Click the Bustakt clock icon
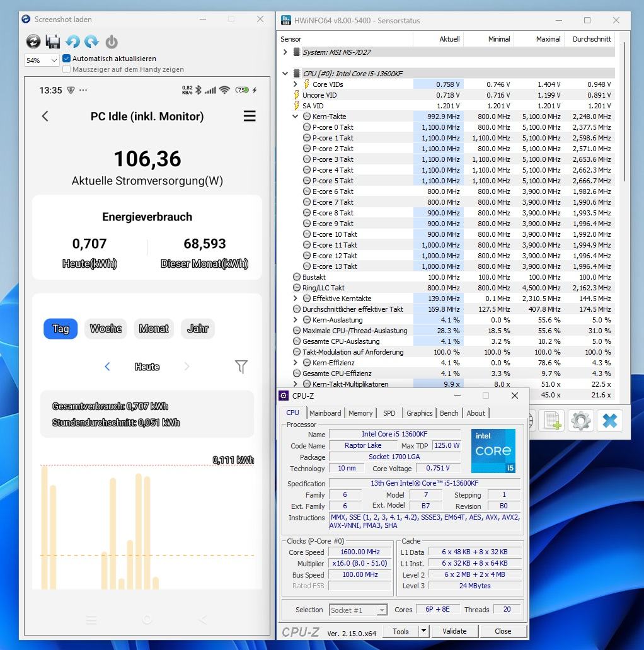The image size is (644, 650). 297,277
